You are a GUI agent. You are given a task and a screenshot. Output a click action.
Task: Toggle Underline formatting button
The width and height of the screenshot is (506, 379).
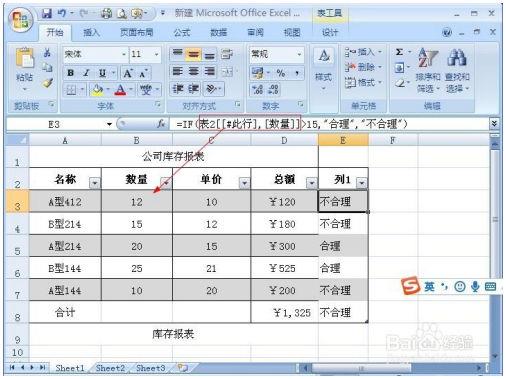point(102,73)
